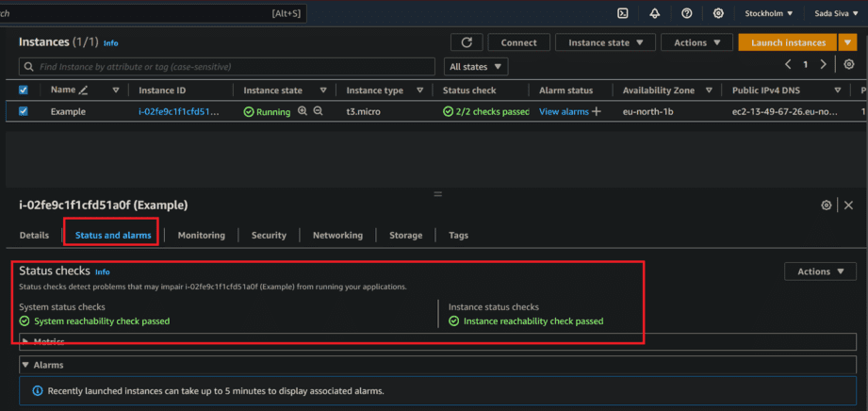Viewport: 868px width, 411px height.
Task: Click the Status check column header
Action: (469, 90)
